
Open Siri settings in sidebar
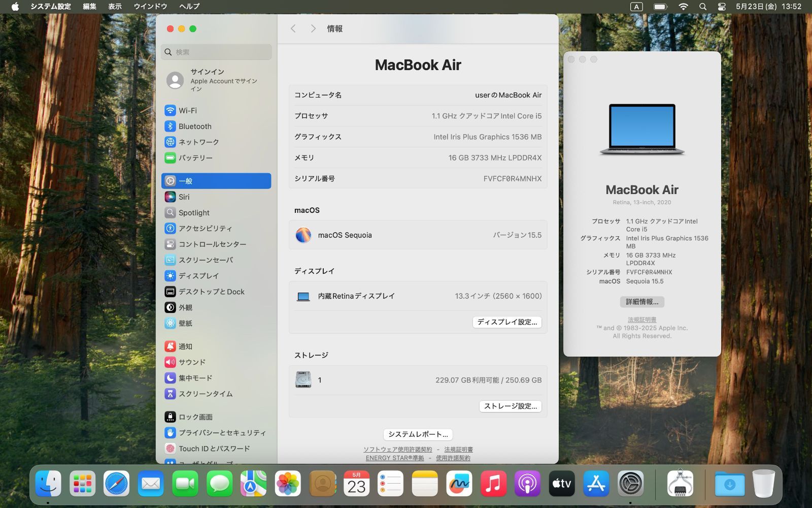click(216, 197)
